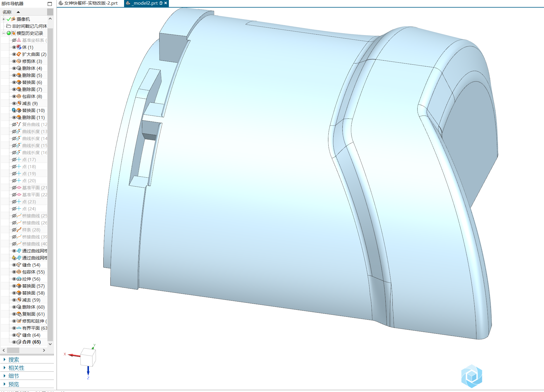Toggle visibility of 修剪体 (3)

(14, 61)
